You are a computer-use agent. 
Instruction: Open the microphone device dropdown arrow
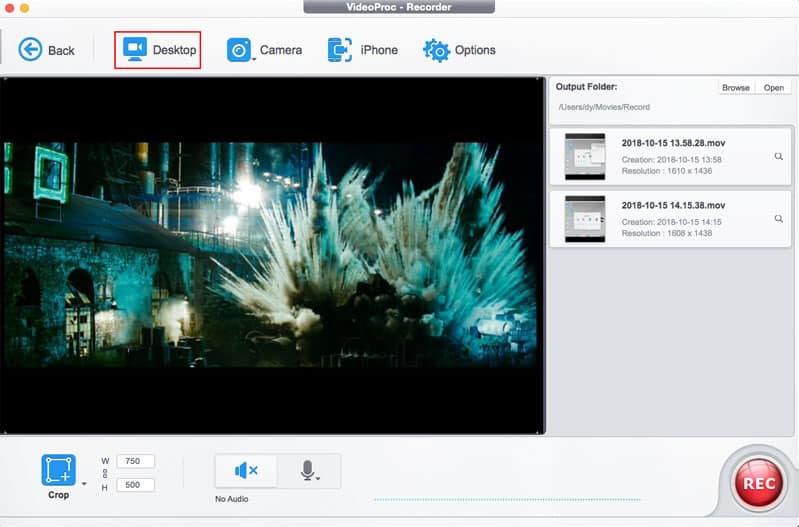pos(318,479)
